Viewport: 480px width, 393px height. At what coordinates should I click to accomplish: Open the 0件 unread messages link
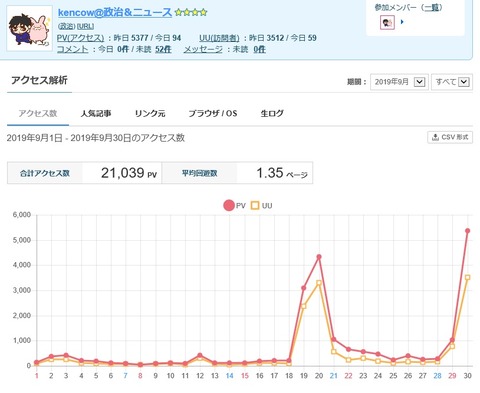[259, 49]
